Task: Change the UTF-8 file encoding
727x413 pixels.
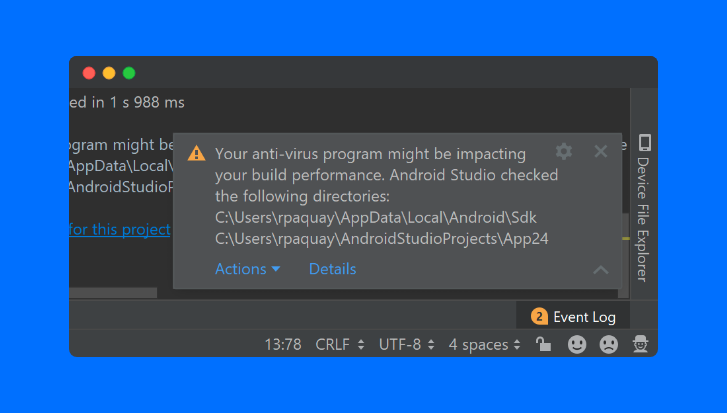Action: tap(406, 344)
